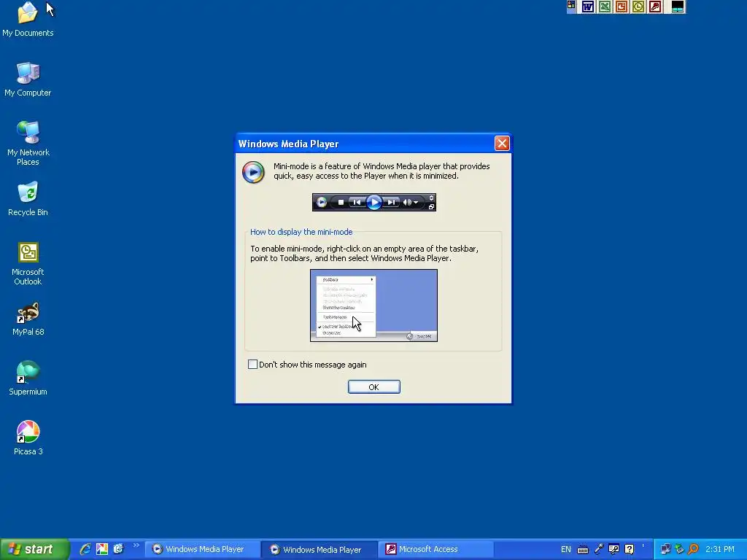Click the black desktop icon on Office bar
Image resolution: width=747 pixels, height=560 pixels.
tap(678, 7)
